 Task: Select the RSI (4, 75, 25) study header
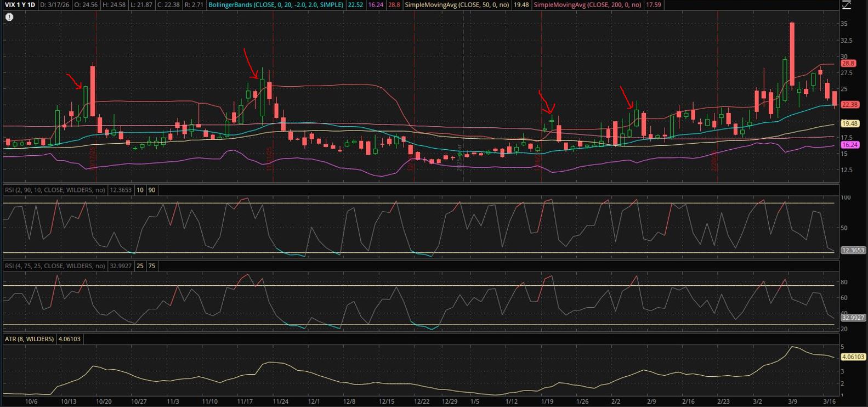(55, 266)
